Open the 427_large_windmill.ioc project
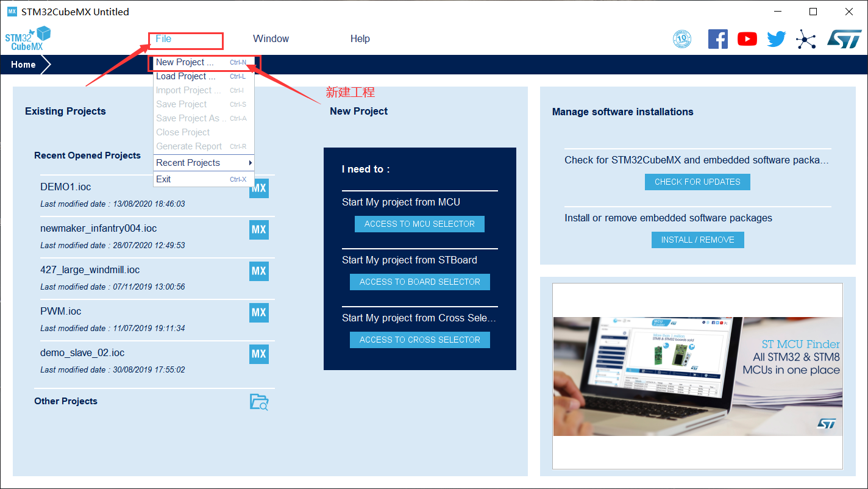The width and height of the screenshot is (868, 489). click(90, 269)
